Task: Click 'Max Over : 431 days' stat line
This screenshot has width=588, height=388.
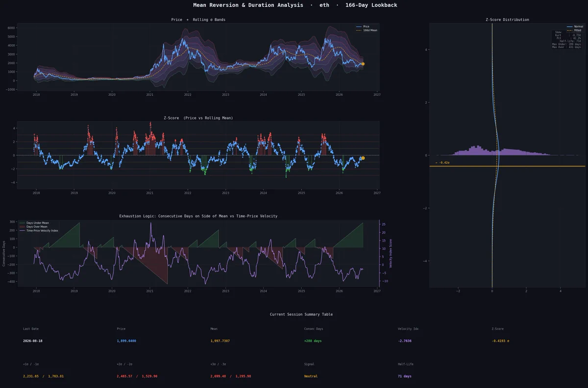Action: [566, 47]
